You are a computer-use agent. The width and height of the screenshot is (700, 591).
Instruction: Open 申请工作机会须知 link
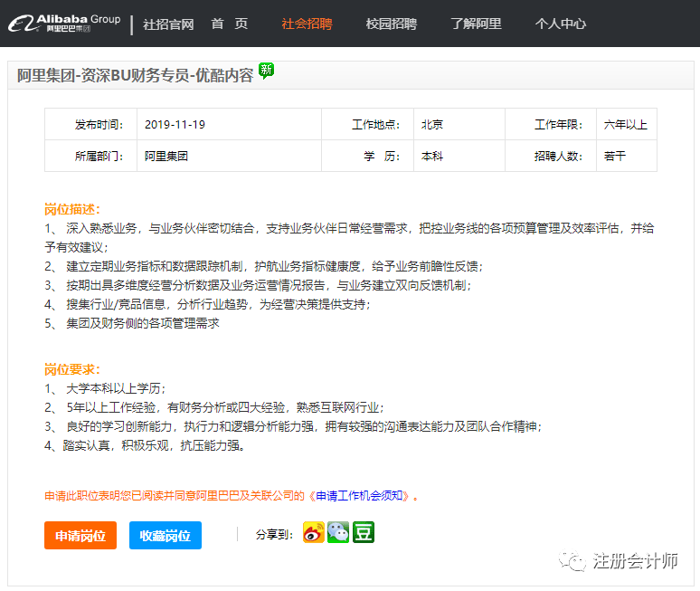(359, 496)
